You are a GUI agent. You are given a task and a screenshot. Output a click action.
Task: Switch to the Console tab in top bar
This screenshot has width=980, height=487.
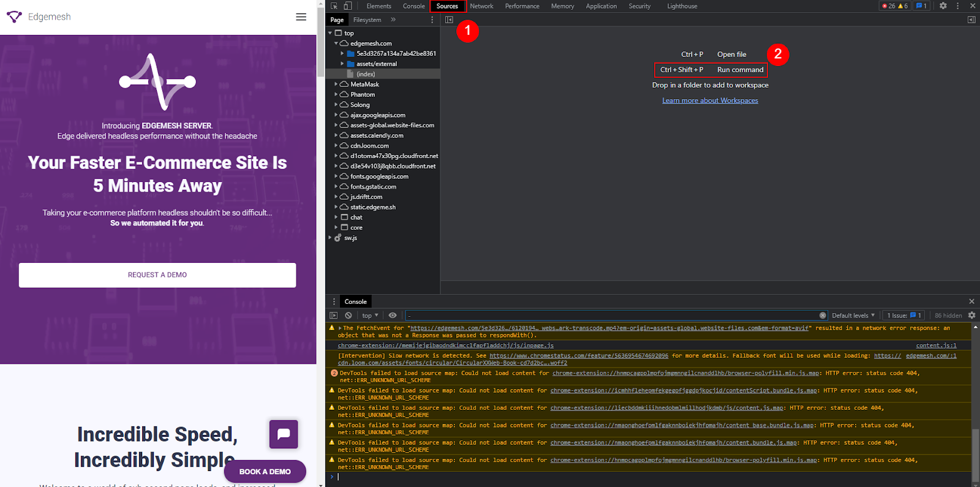click(x=414, y=6)
